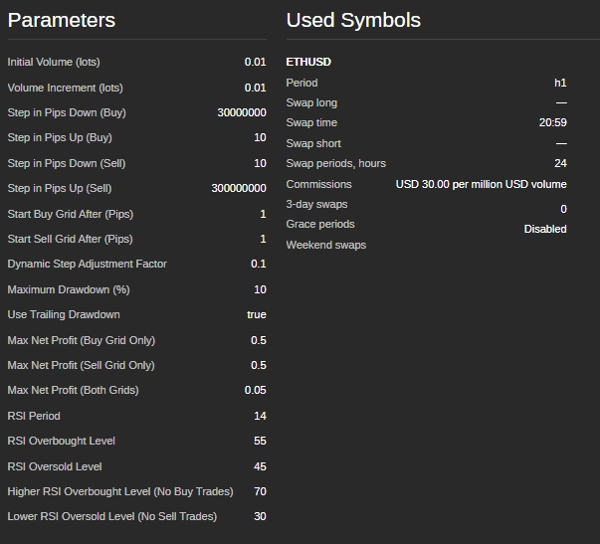
Task: Select the Commissions label
Action: (x=319, y=184)
